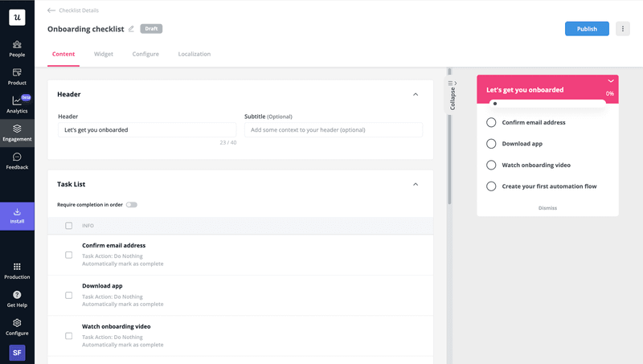Edit the Onboarding checklist name pencil icon

tap(131, 29)
